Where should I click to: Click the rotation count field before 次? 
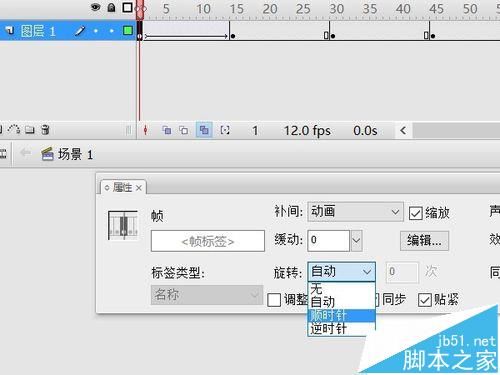pos(402,272)
